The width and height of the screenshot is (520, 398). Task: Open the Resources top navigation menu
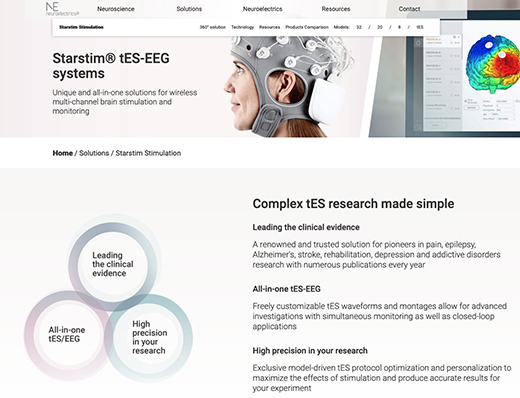tap(336, 9)
